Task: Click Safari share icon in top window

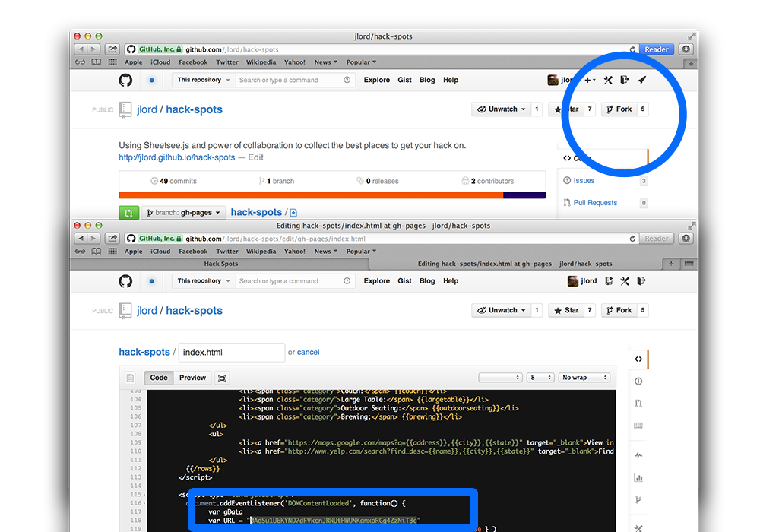Action: [112, 49]
